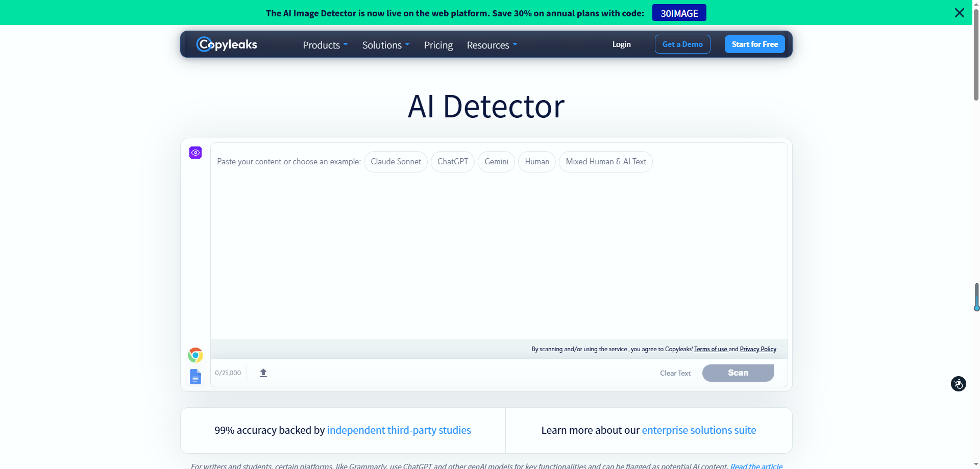This screenshot has width=980, height=469.
Task: Click the AI Detector heading
Action: pos(486,106)
